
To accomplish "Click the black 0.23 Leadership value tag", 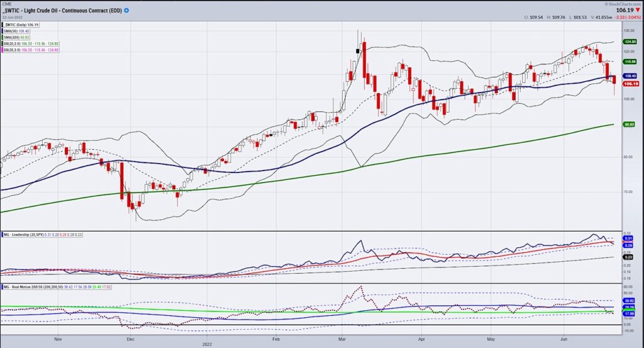I will [628, 257].
